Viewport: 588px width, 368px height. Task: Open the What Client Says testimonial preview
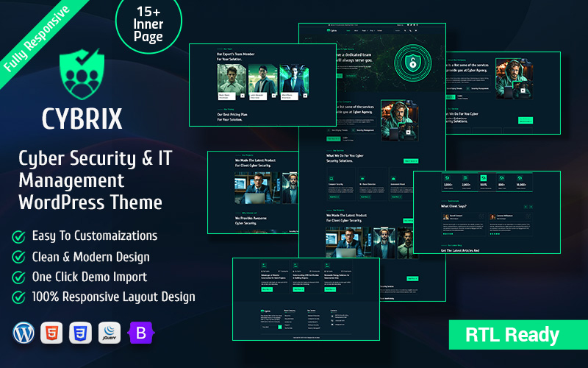click(x=487, y=213)
